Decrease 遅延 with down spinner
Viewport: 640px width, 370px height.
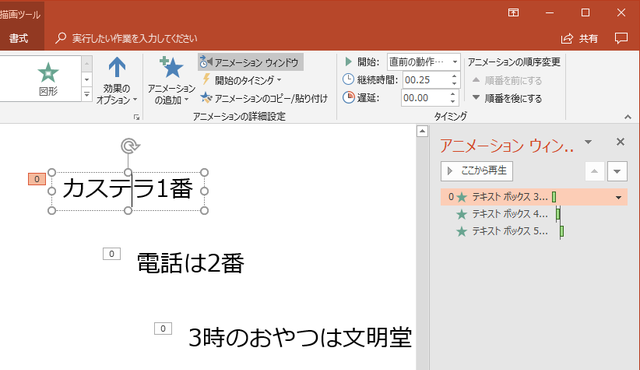(453, 101)
